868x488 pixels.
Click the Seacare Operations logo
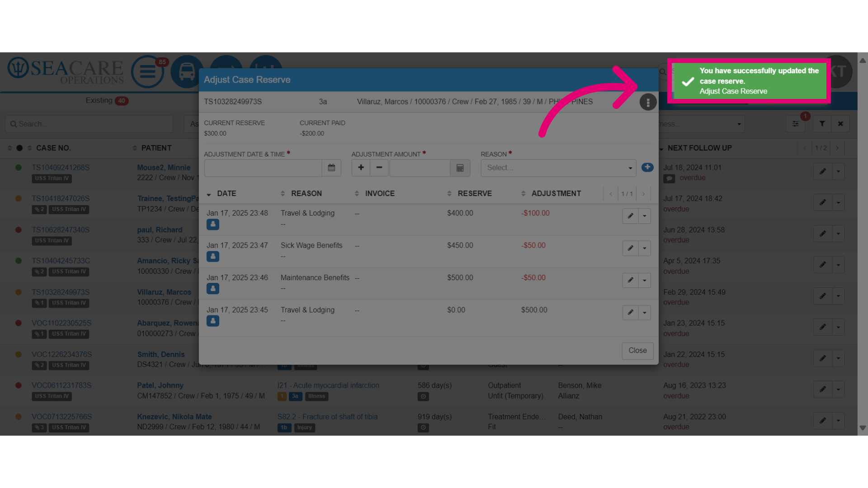point(66,71)
